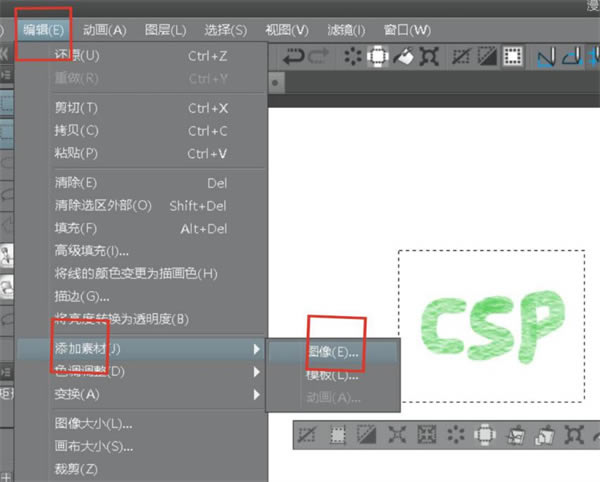The width and height of the screenshot is (600, 482).
Task: Open the 滤镜(I) menu
Action: tap(346, 30)
